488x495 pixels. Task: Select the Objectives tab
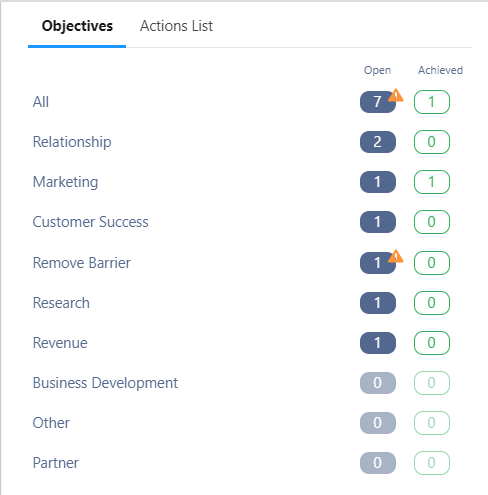[77, 26]
